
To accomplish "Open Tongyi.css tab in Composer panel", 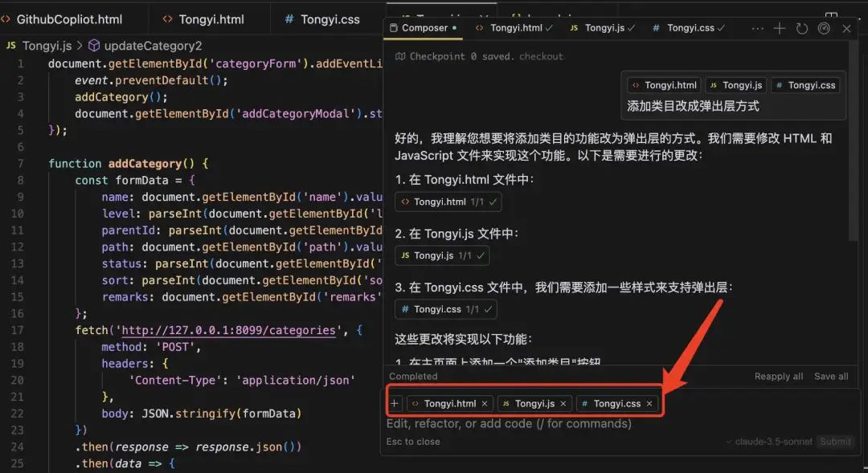I will 688,27.
